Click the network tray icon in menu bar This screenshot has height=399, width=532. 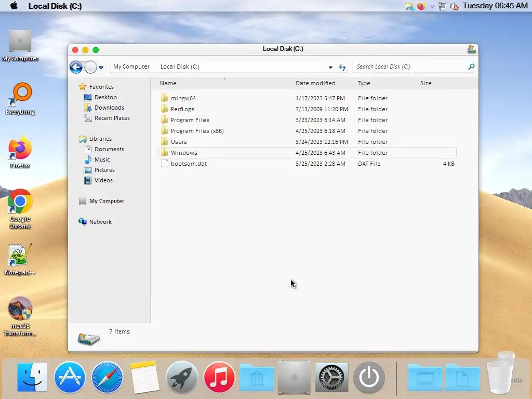pos(442,6)
